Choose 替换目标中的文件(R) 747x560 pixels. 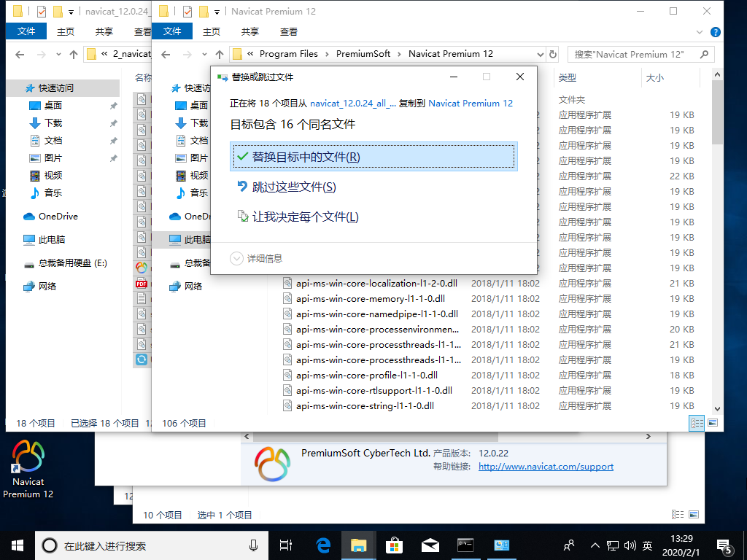click(x=373, y=157)
